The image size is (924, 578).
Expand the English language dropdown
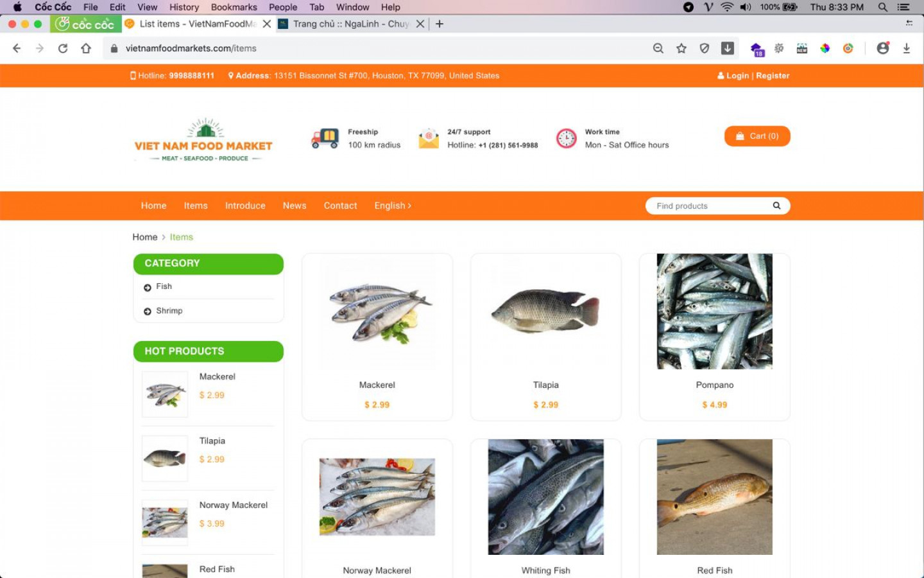(x=393, y=206)
